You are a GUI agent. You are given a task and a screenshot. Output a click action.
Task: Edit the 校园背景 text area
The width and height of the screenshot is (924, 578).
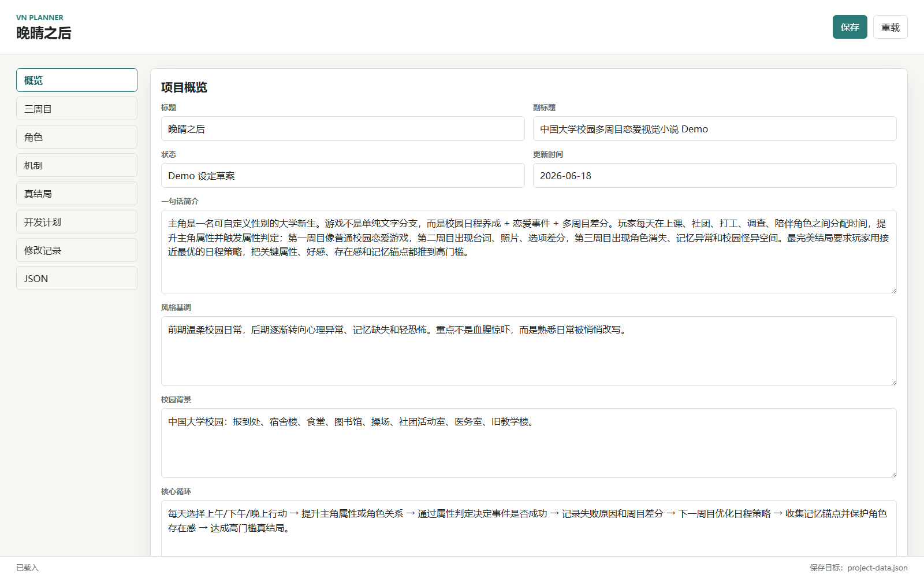529,443
